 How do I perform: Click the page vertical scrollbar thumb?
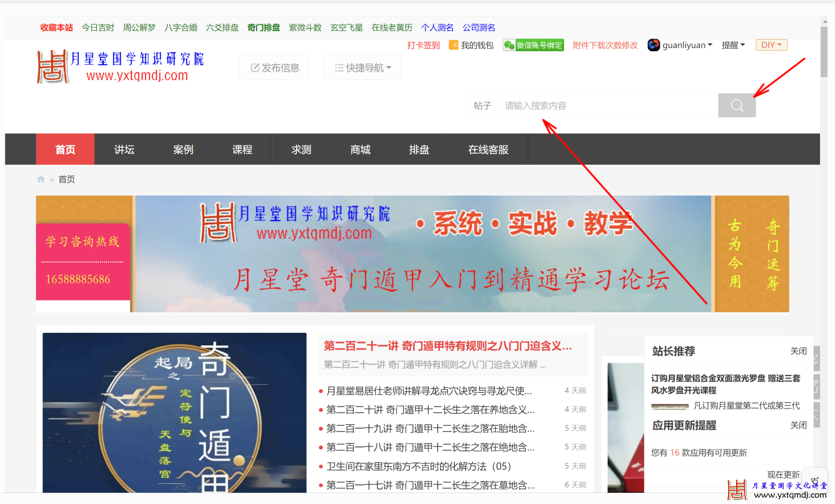tap(824, 52)
